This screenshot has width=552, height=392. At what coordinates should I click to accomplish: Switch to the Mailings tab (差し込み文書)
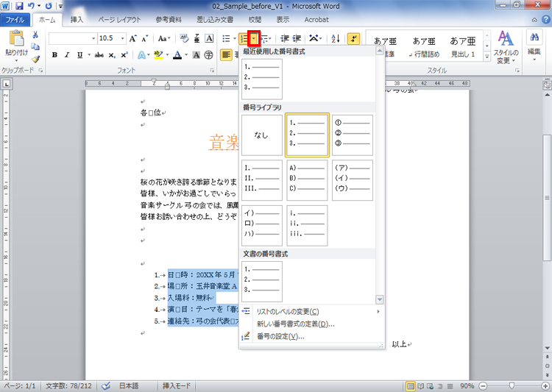point(215,20)
